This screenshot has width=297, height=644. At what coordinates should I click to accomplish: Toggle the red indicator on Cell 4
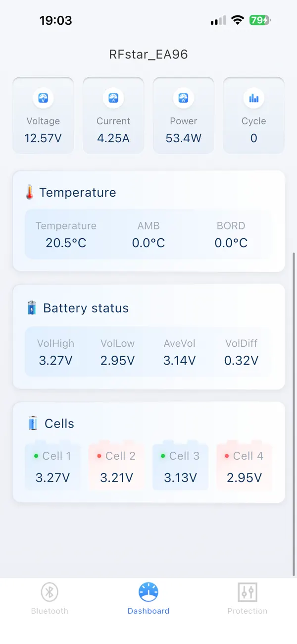[227, 456]
